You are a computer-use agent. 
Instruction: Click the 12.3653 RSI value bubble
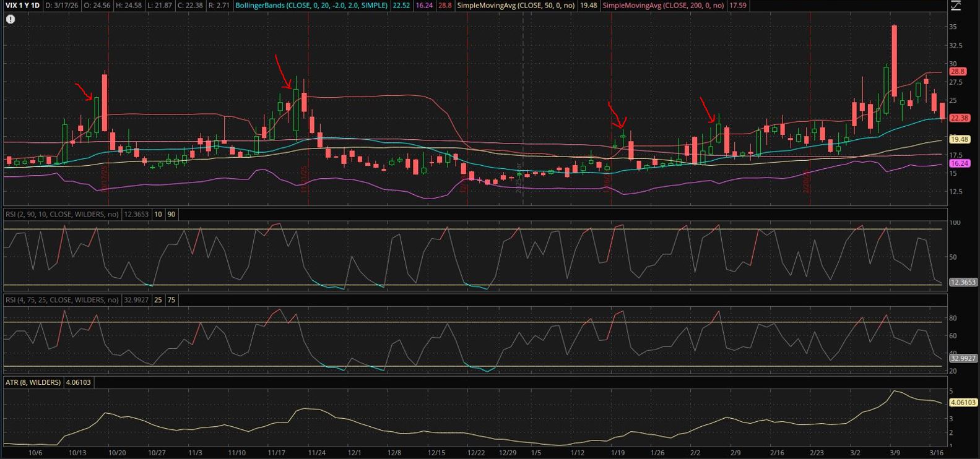click(x=963, y=282)
